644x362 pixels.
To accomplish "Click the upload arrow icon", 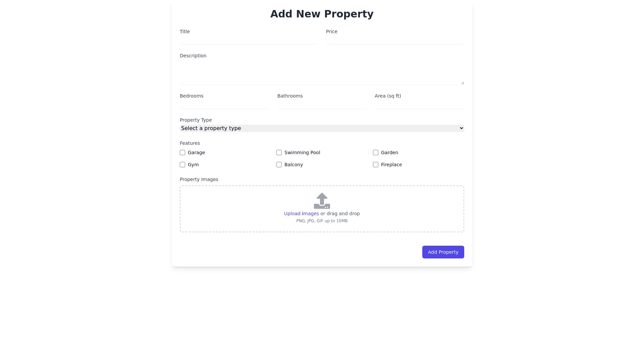I will coord(322,200).
